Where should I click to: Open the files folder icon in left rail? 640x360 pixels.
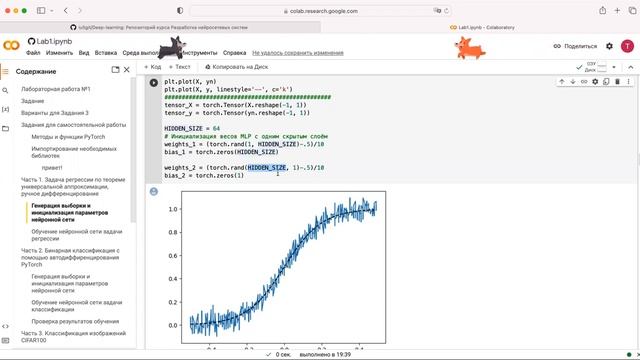(x=5, y=129)
